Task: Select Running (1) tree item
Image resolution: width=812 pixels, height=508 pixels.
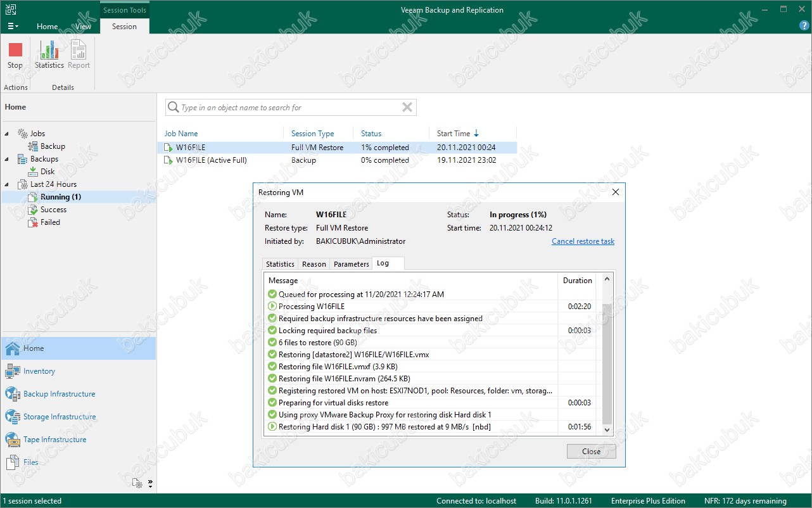Action: point(61,197)
